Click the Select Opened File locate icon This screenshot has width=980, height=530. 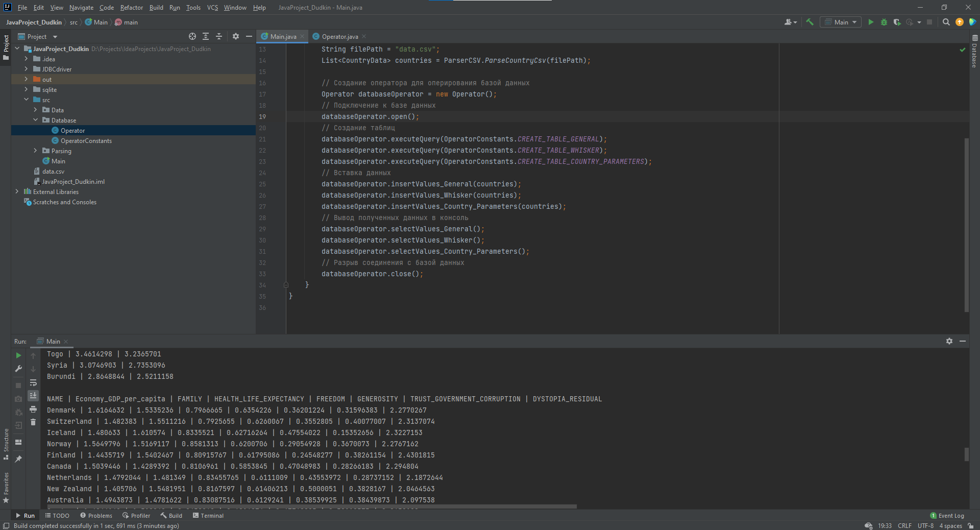click(x=192, y=36)
